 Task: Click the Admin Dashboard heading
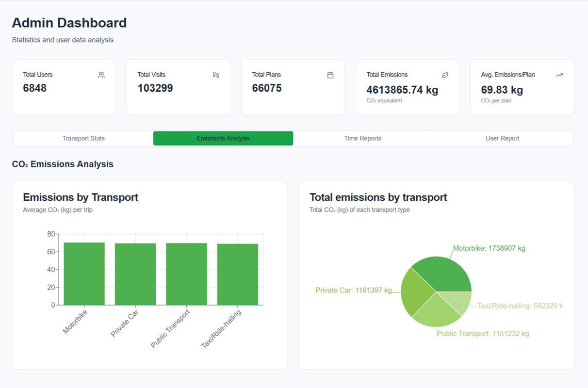click(x=69, y=23)
